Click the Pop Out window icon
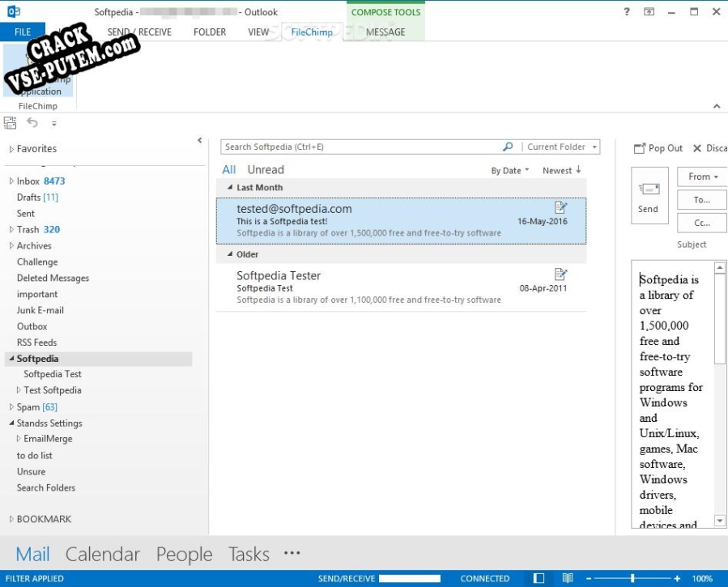728x587 pixels. click(639, 148)
